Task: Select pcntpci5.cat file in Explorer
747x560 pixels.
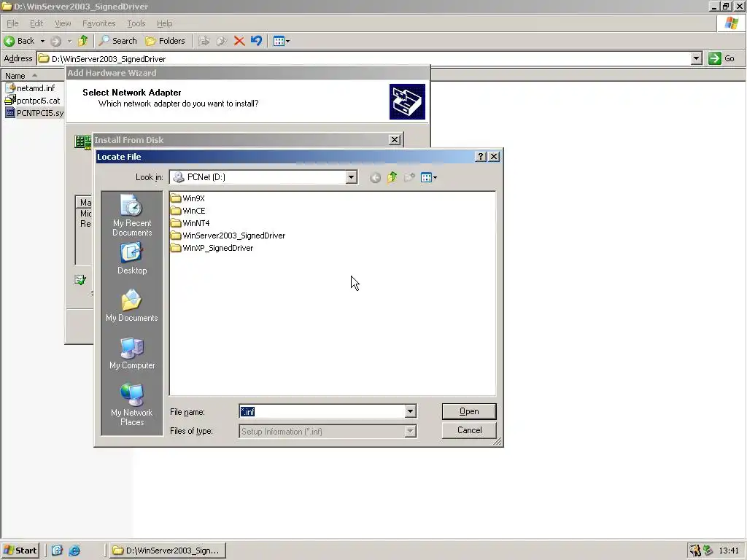Action: pyautogui.click(x=33, y=101)
